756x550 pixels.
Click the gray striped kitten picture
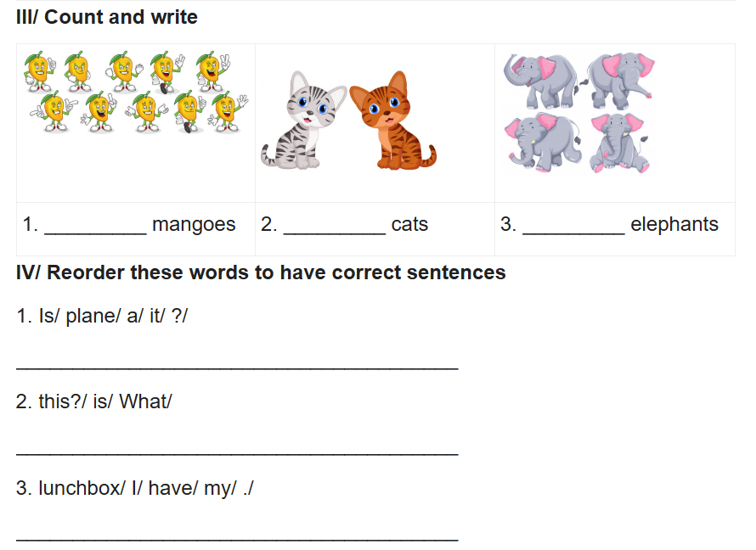pyautogui.click(x=302, y=121)
